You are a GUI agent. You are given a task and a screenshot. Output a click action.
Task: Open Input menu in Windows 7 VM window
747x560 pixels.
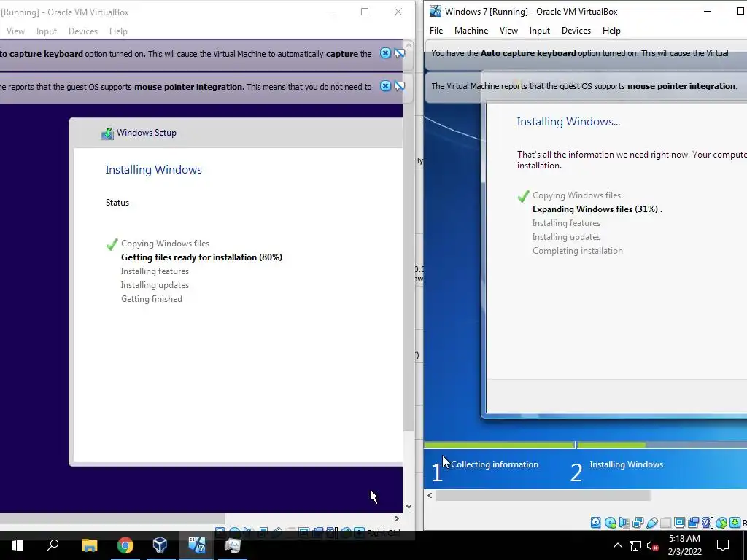(x=539, y=31)
